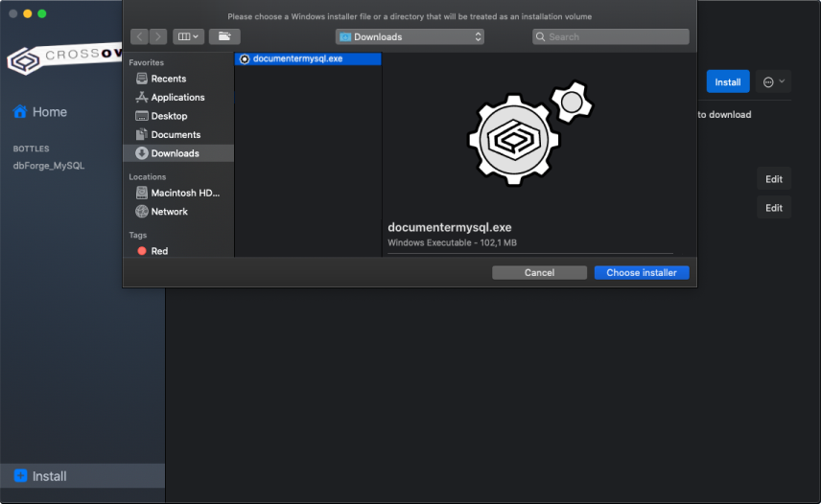Viewport: 821px width, 504px height.
Task: Focus the Search field in file dialog
Action: point(611,36)
